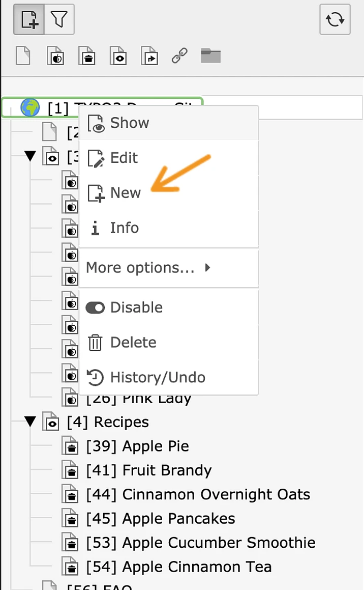364x590 pixels.
Task: Open the page tree filter
Action: pyautogui.click(x=59, y=20)
